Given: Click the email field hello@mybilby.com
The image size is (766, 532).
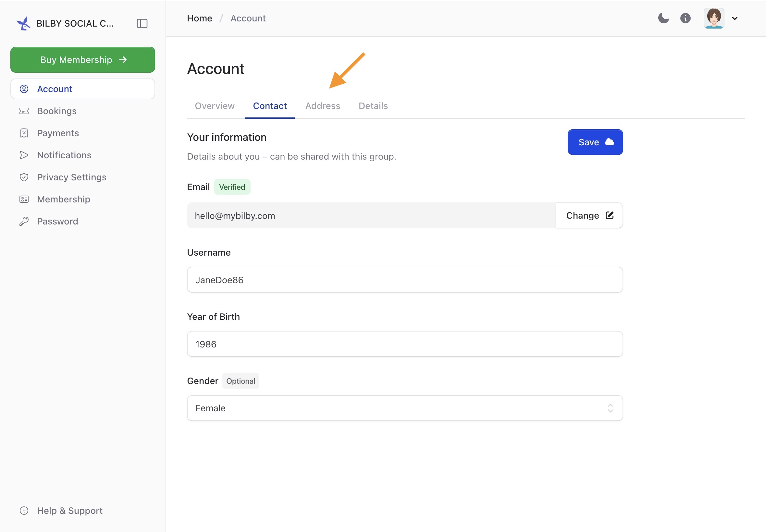Looking at the screenshot, I should click(371, 216).
